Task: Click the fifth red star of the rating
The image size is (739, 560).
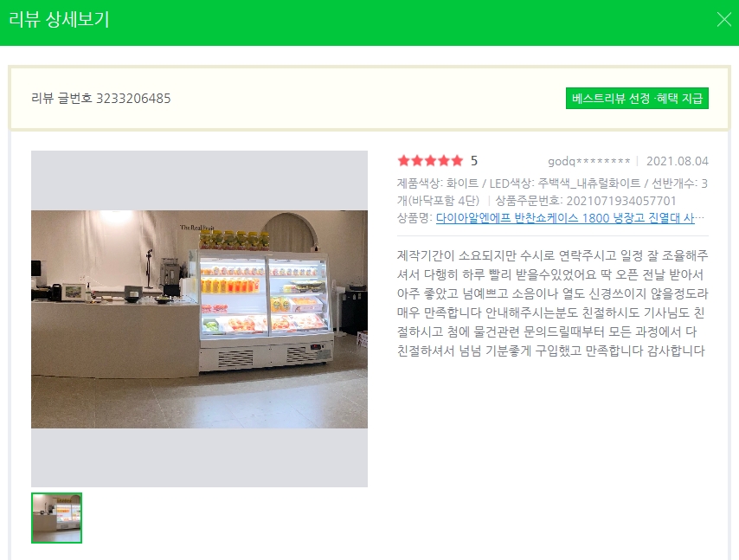Action: click(x=457, y=161)
